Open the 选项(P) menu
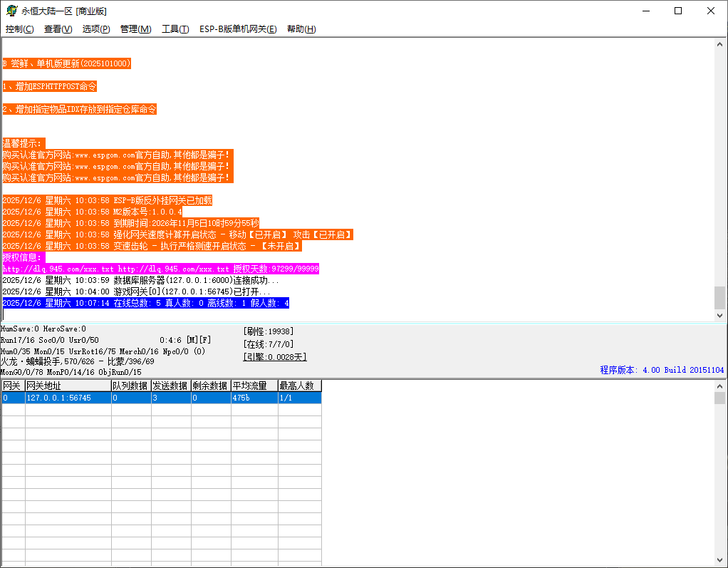728x568 pixels. pos(96,29)
